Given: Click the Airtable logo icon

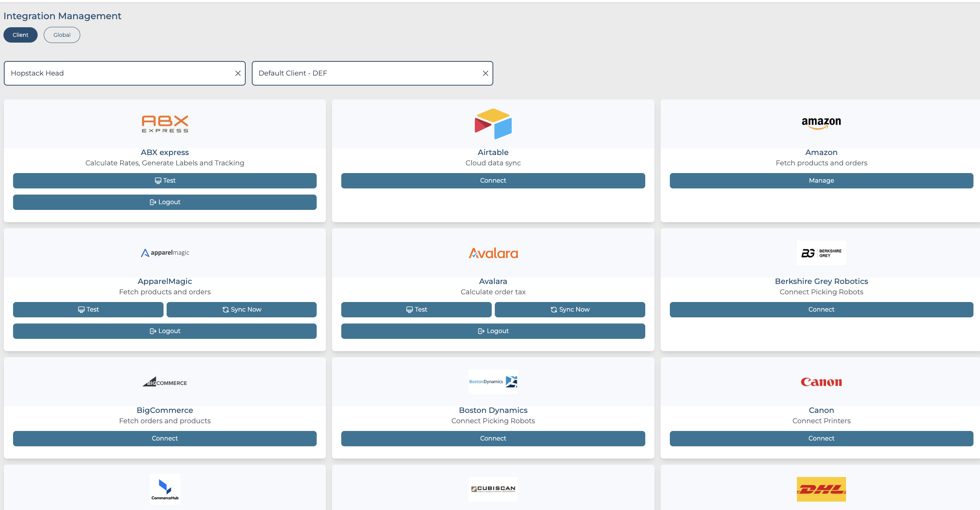Looking at the screenshot, I should pyautogui.click(x=493, y=124).
